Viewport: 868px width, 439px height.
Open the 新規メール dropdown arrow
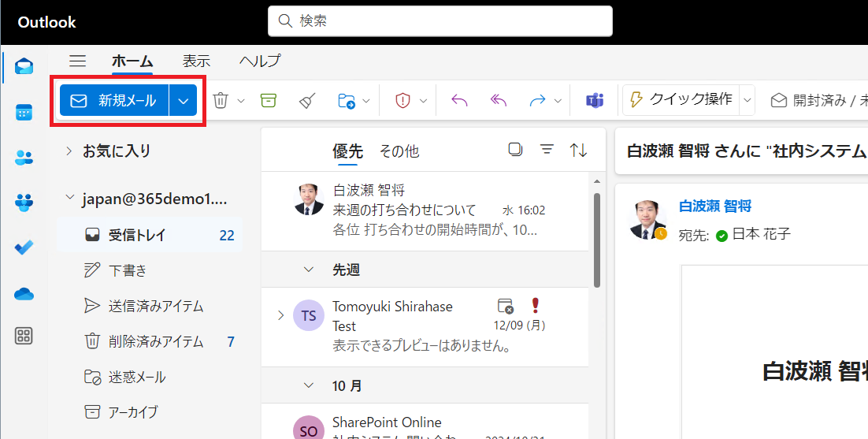pos(184,100)
